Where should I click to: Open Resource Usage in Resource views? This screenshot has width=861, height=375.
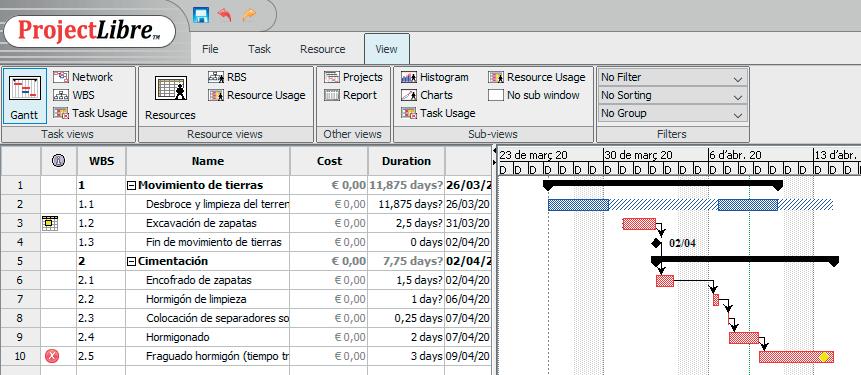256,95
